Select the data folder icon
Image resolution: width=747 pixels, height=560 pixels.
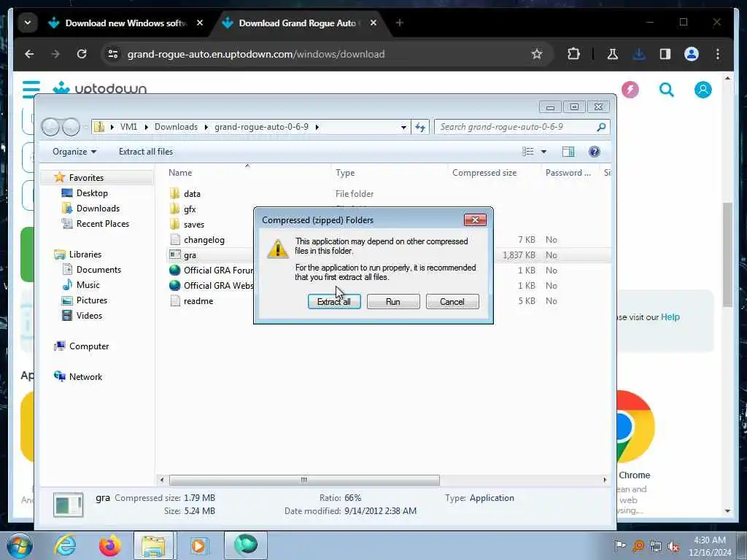click(175, 193)
